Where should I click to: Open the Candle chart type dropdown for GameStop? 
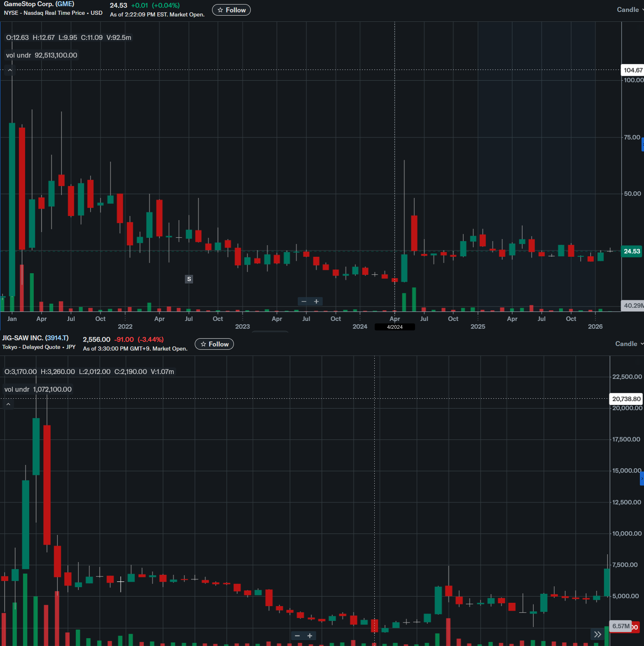tap(630, 10)
